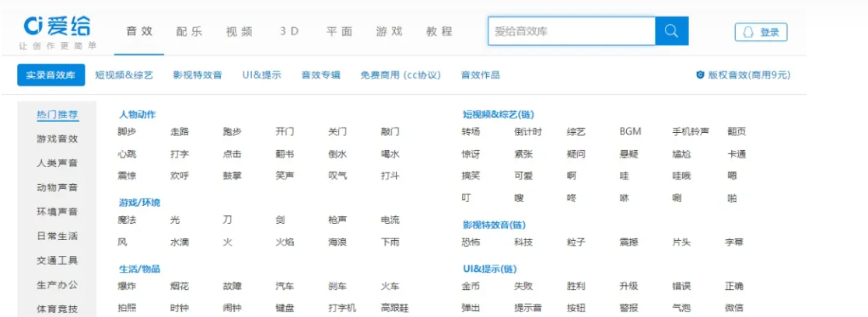The height and width of the screenshot is (317, 868).
Task: Click the BGM sound tag
Action: point(631,131)
